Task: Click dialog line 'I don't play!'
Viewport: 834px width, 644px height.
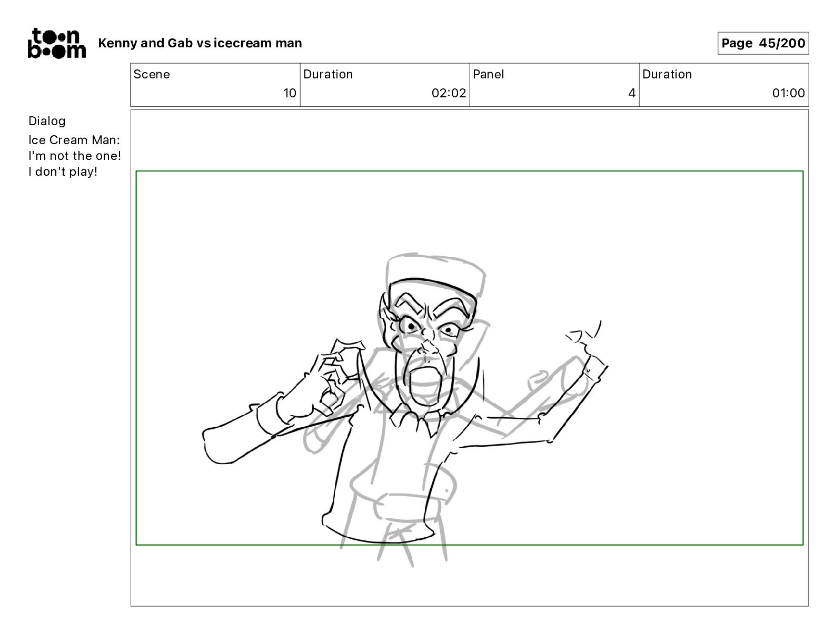Action: tap(63, 172)
